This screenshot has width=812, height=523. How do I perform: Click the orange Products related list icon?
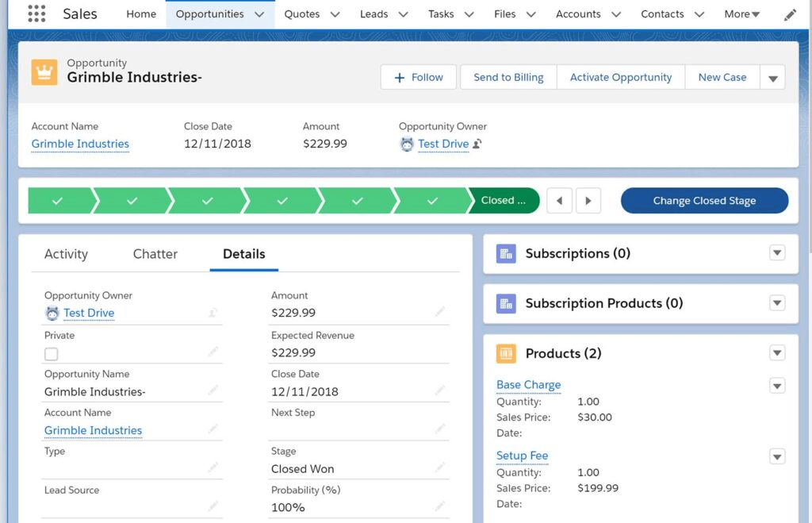505,353
